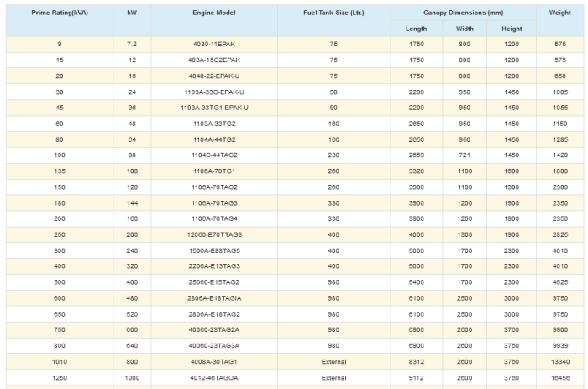Click the Engine Model column header
Image resolution: width=588 pixels, height=389 pixels.
click(214, 13)
